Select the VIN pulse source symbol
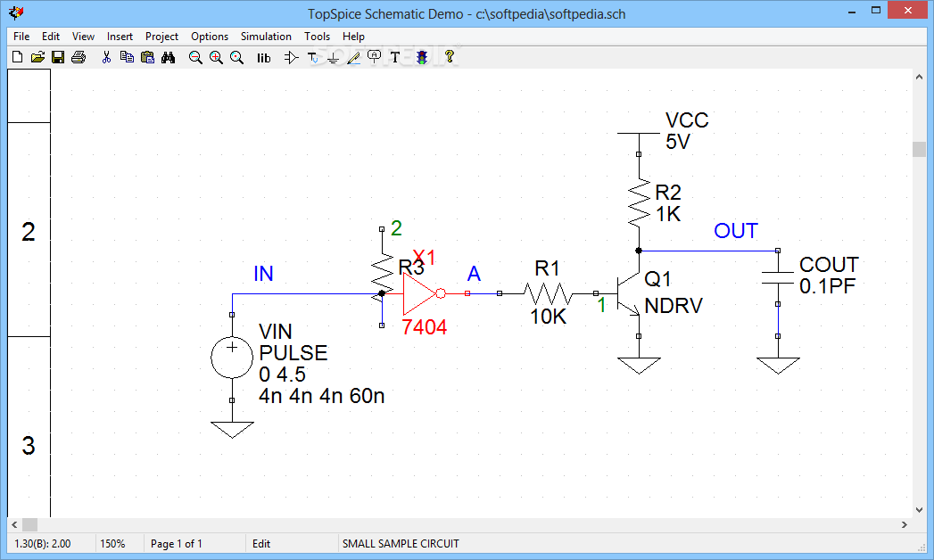Viewport: 934px width, 560px height. click(232, 357)
